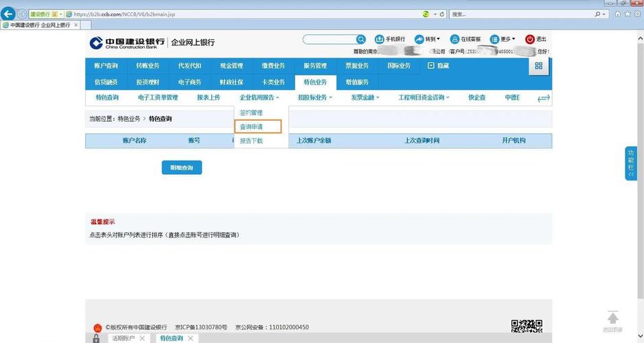The width and height of the screenshot is (644, 343).
Task: Click the search magnifier icon in header
Action: pyautogui.click(x=361, y=40)
